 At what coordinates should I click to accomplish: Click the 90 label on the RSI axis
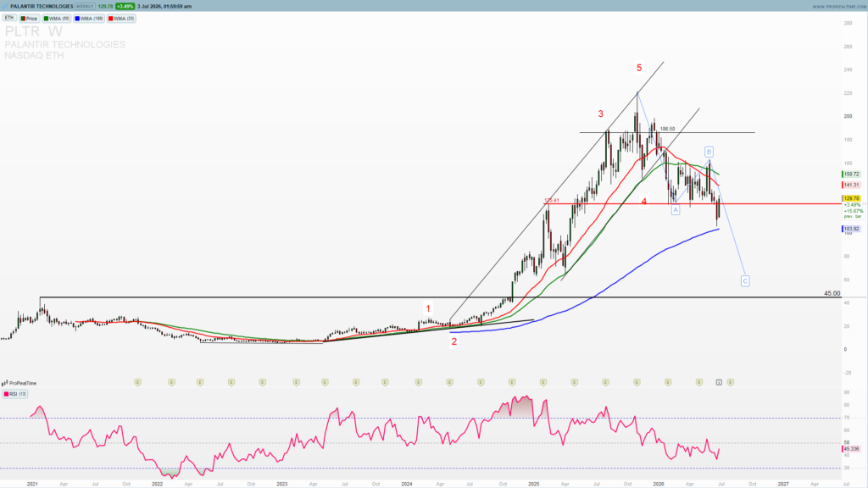pyautogui.click(x=847, y=392)
